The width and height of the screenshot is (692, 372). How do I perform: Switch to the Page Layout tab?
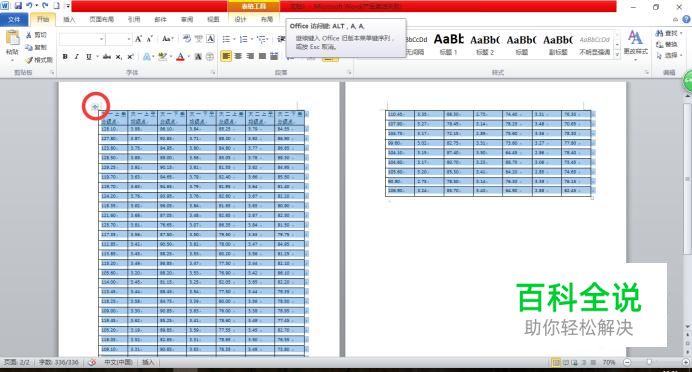(x=102, y=19)
